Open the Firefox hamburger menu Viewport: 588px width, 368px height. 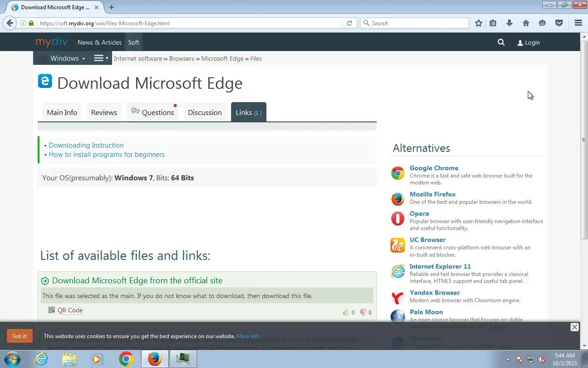(578, 23)
